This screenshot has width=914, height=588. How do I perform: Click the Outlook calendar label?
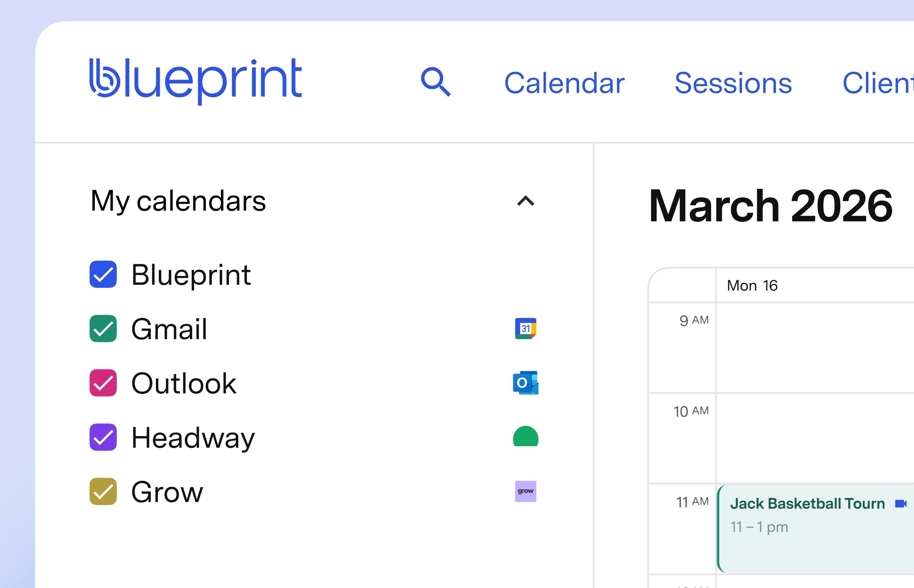[x=184, y=384]
